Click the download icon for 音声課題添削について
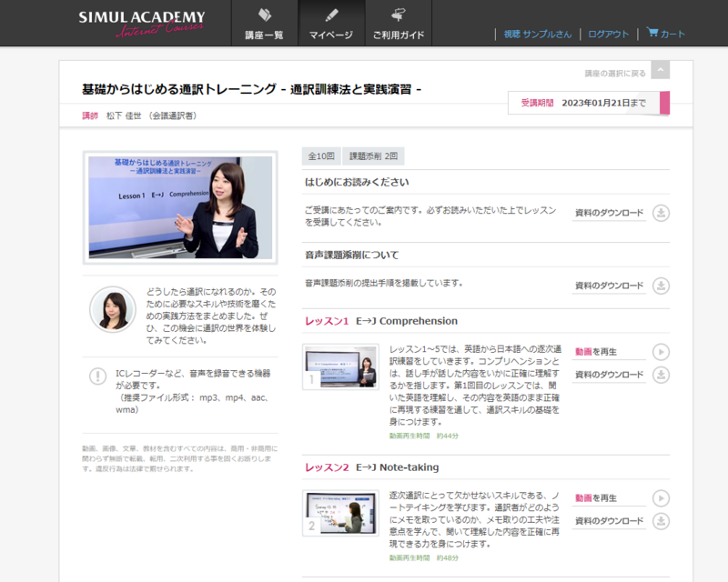This screenshot has height=582, width=728. (x=662, y=286)
